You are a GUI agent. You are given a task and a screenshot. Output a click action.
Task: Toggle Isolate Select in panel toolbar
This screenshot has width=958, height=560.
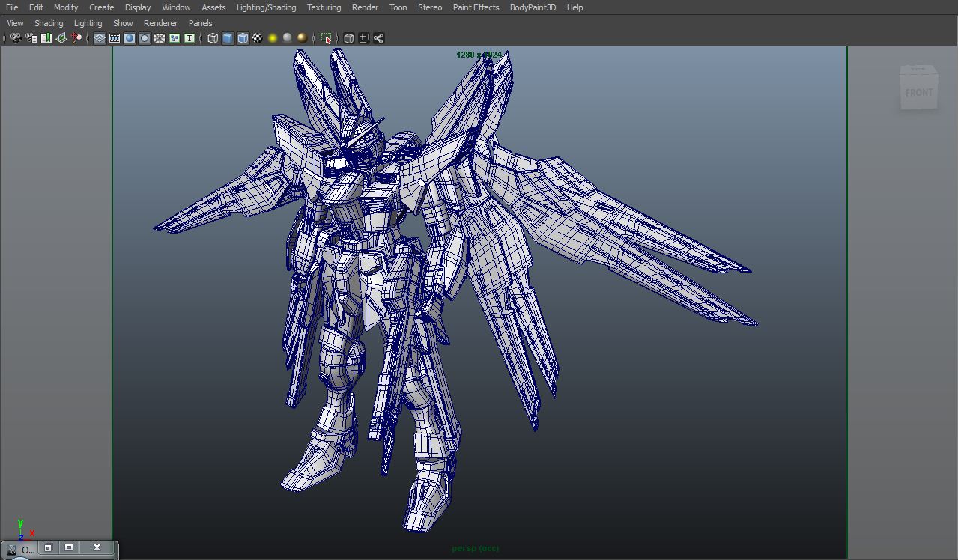tap(326, 38)
